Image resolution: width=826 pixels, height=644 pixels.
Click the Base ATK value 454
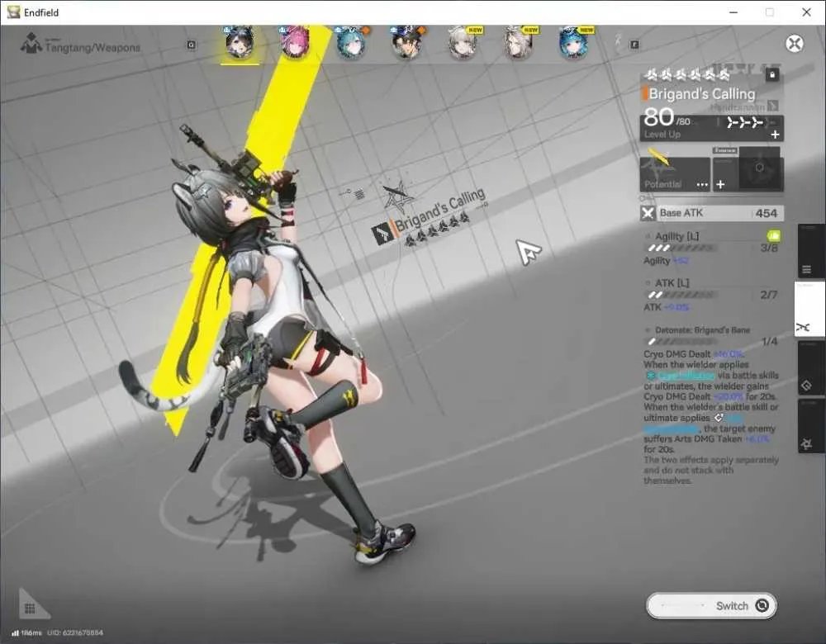(766, 213)
